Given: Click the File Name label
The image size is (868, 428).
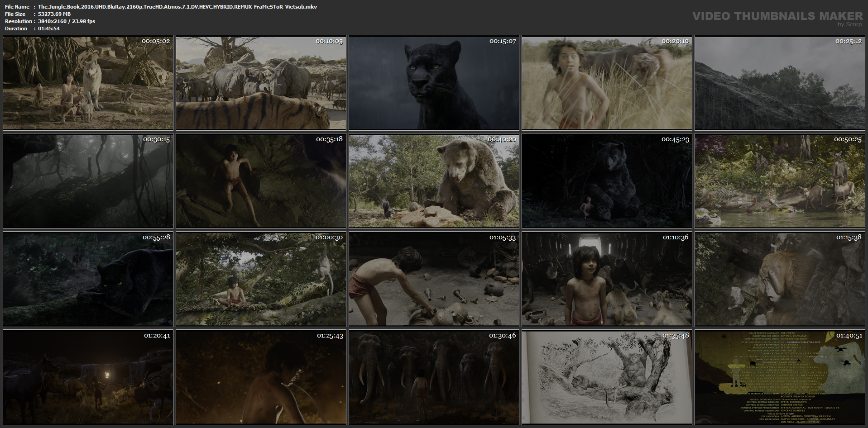Looking at the screenshot, I should (17, 7).
